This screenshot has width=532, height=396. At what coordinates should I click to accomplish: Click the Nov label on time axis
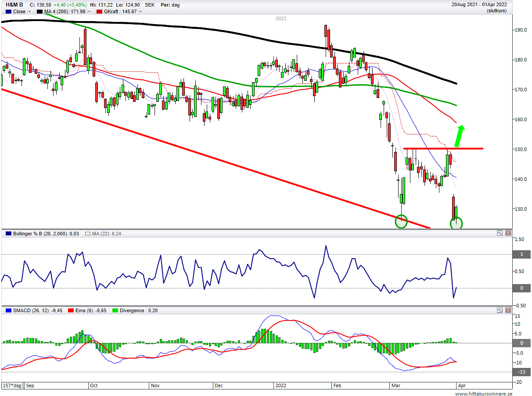coord(155,386)
